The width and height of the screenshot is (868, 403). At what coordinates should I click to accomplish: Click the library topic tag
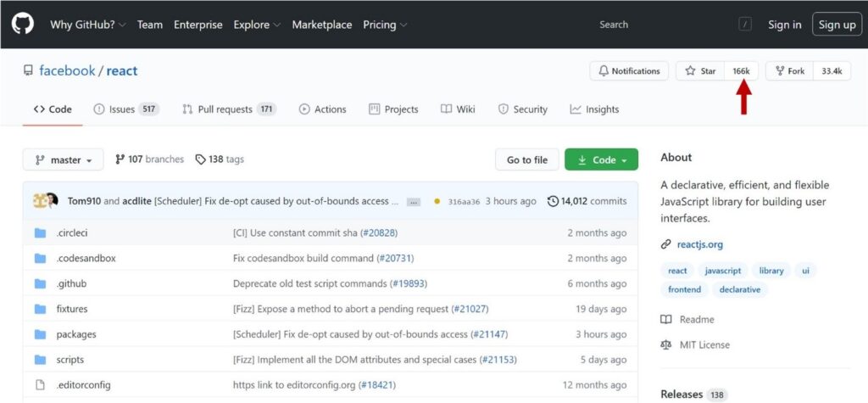click(x=771, y=271)
